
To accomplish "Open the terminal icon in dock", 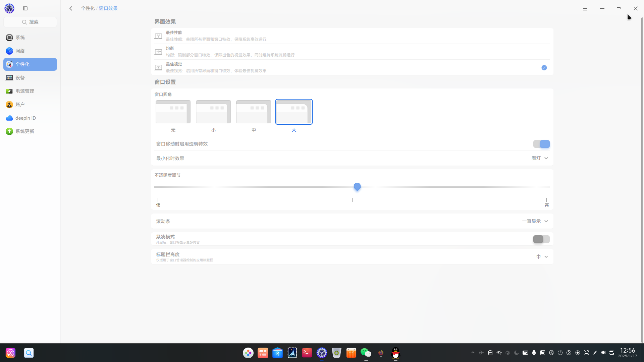I will 307,353.
